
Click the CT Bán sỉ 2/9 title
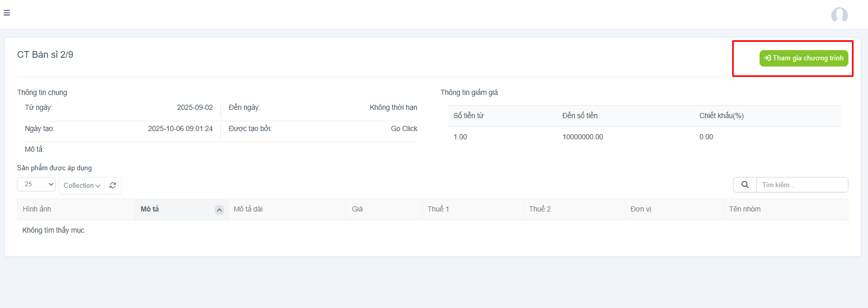click(45, 55)
